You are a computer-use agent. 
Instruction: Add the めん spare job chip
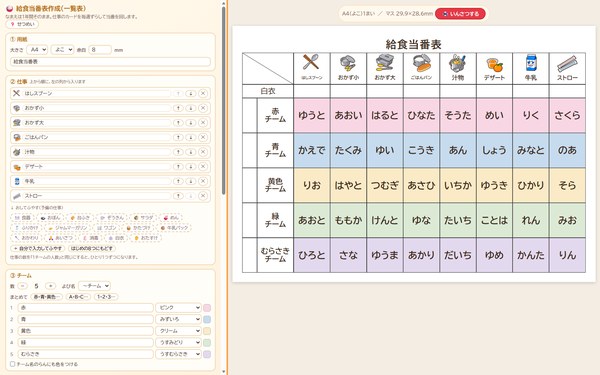(171, 217)
